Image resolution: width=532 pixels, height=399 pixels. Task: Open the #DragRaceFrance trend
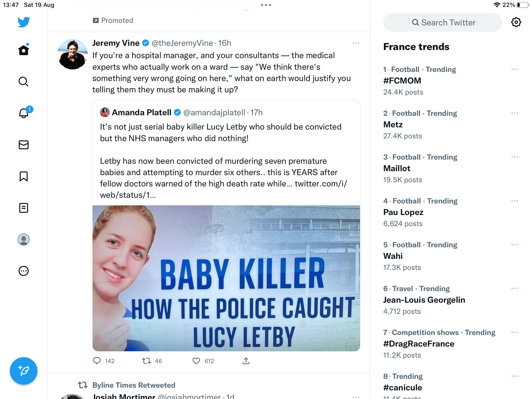point(419,344)
